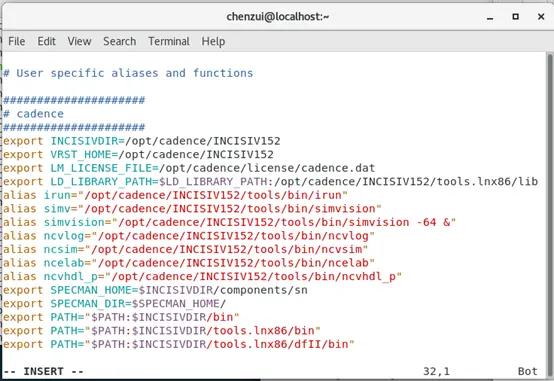
Task: Place cursor on 'User specific aliases and functions' comment
Action: click(x=128, y=73)
